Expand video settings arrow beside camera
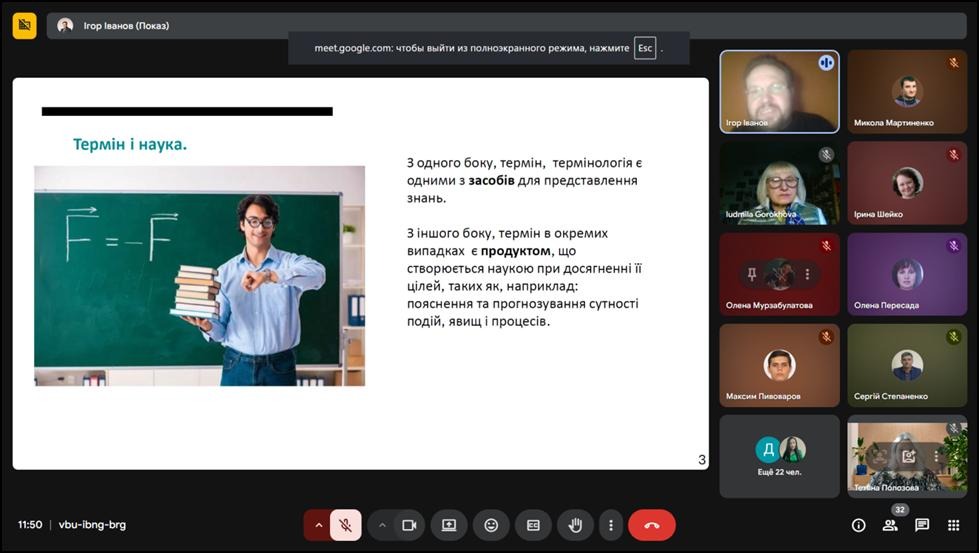979x553 pixels. (x=382, y=525)
